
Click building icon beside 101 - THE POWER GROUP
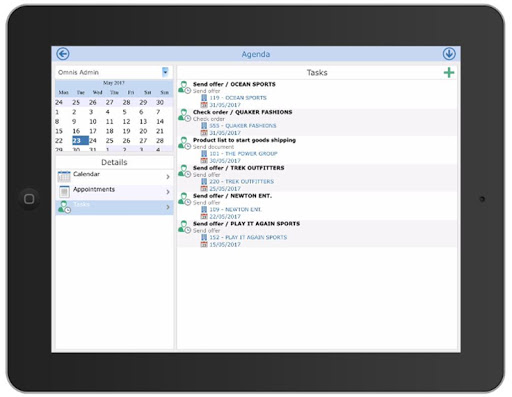point(204,154)
